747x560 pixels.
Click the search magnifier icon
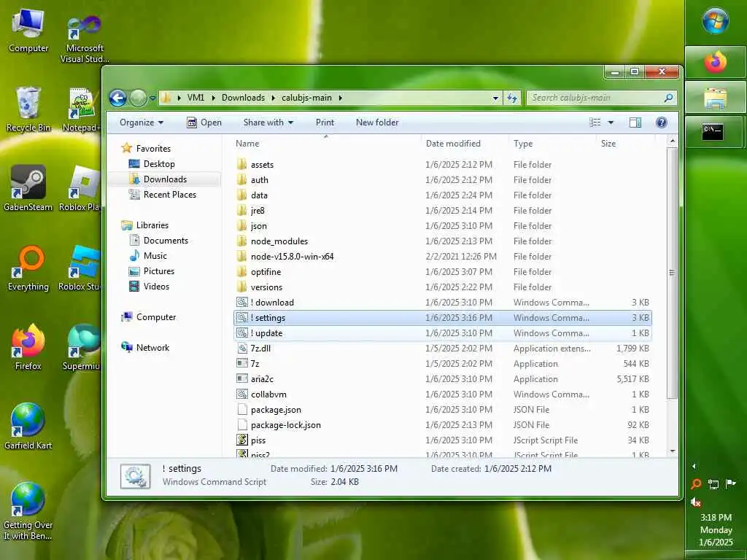click(x=668, y=98)
